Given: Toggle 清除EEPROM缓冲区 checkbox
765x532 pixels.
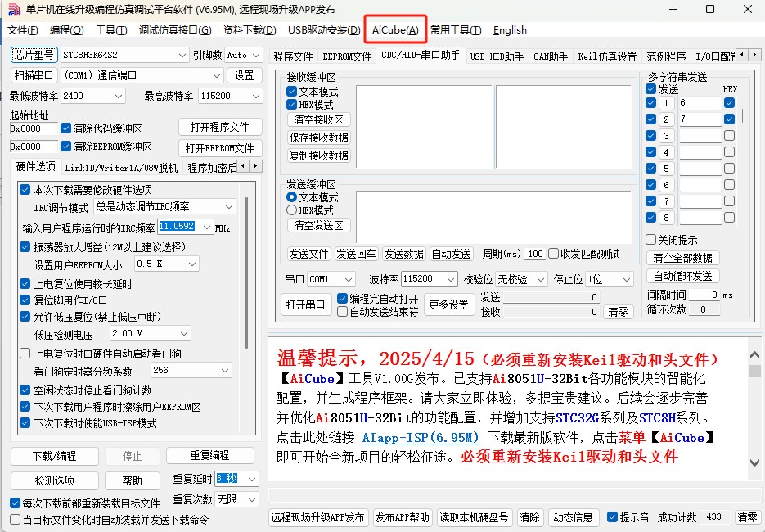Looking at the screenshot, I should point(66,146).
